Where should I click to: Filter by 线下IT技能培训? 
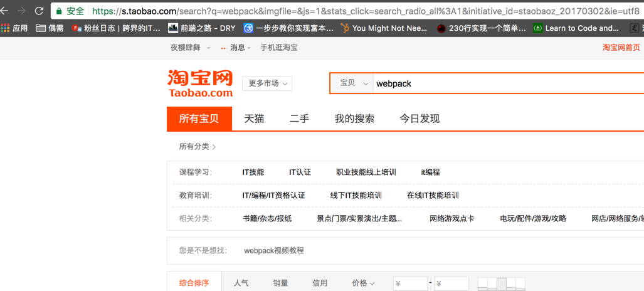[356, 195]
